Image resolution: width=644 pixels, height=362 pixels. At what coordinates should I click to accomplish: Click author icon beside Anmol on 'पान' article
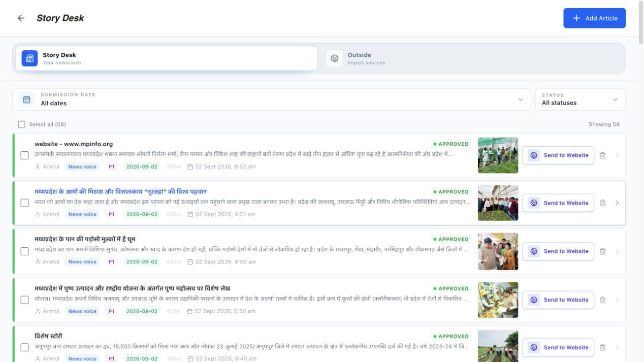(38, 262)
